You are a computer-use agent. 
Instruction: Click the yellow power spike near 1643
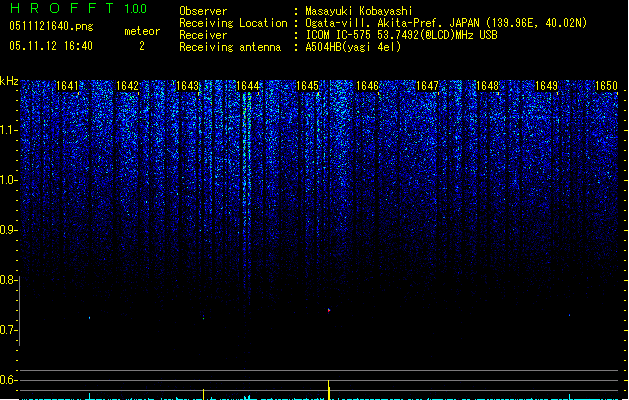pyautogui.click(x=203, y=394)
